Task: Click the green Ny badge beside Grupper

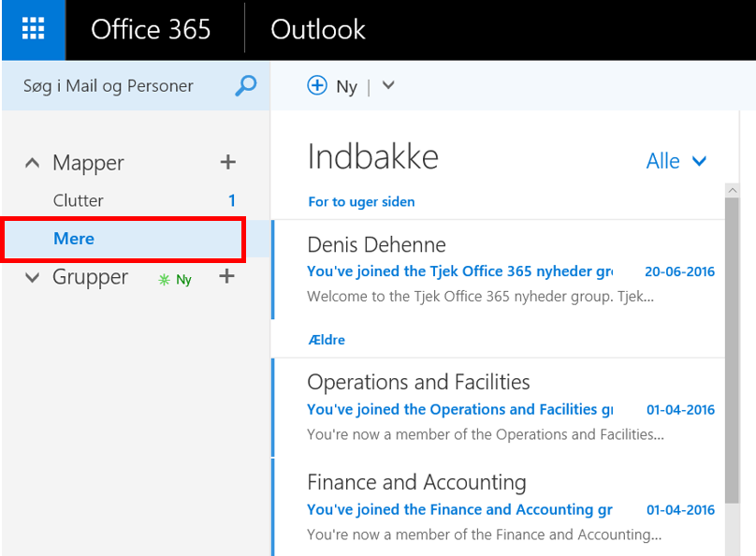Action: click(176, 279)
